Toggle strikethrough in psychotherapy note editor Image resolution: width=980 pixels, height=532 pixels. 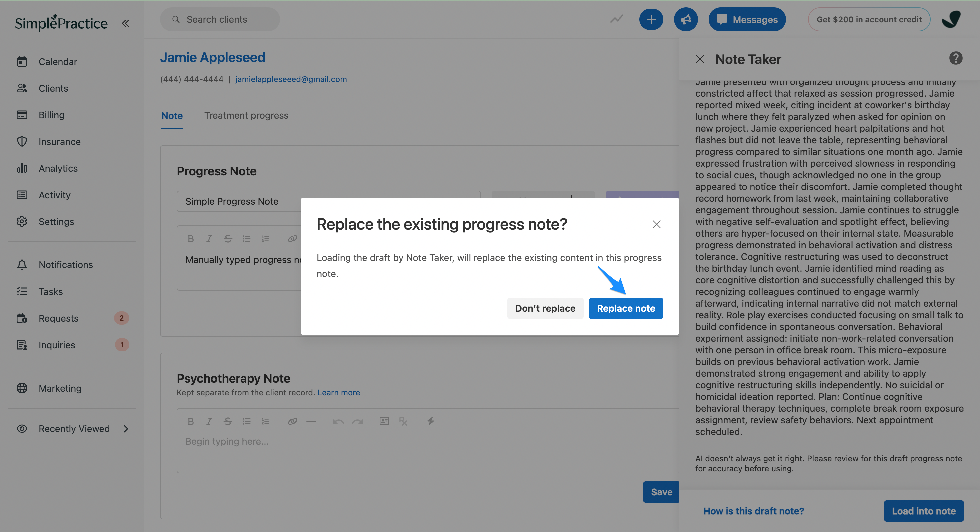[x=227, y=421]
